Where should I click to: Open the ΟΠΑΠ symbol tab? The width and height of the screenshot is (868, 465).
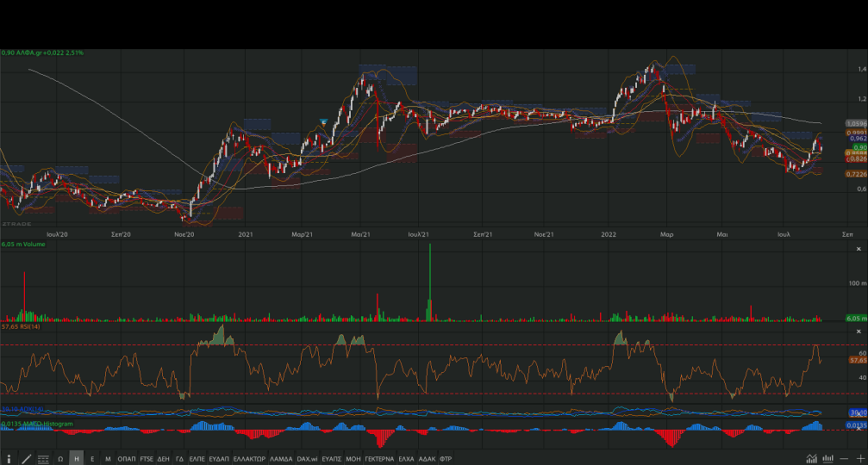pos(127,459)
